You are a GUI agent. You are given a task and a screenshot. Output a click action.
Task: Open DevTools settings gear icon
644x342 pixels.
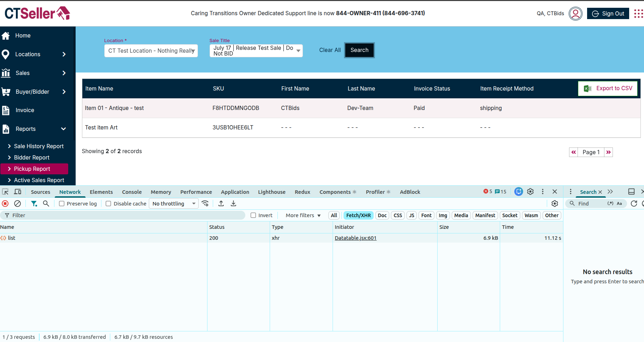tap(530, 191)
